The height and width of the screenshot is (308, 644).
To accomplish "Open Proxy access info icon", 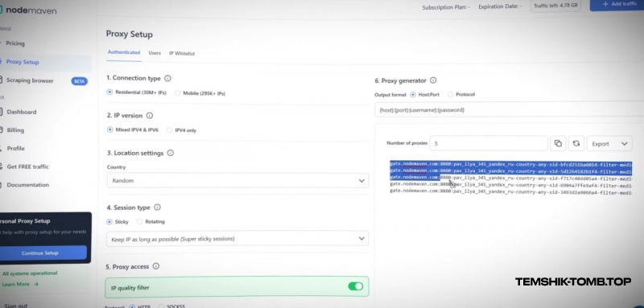I will (x=155, y=266).
